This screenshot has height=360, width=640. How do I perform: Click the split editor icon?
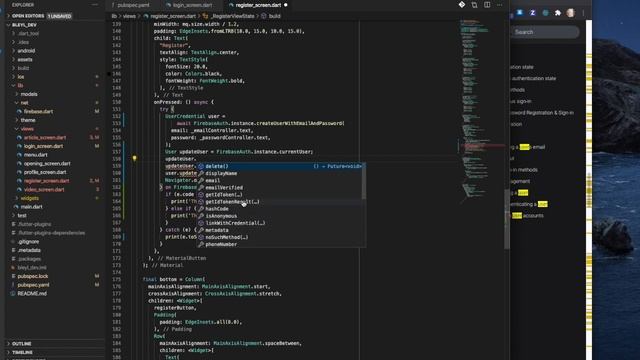click(487, 5)
